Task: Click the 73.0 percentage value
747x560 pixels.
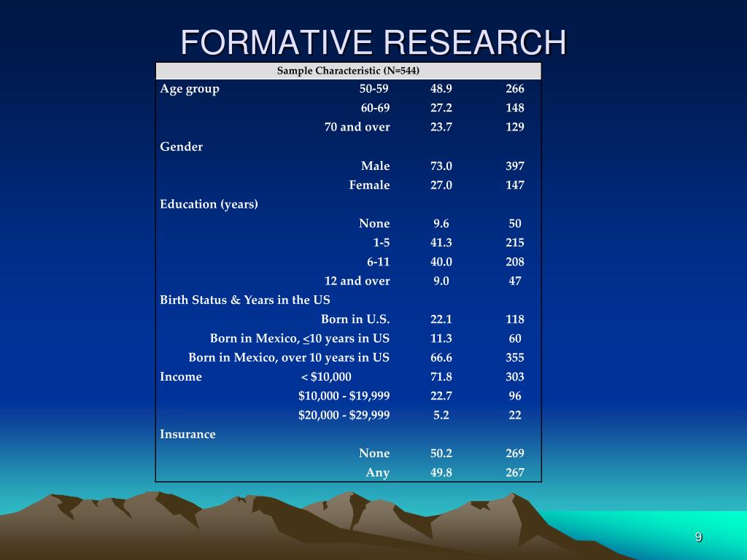Action: point(441,166)
